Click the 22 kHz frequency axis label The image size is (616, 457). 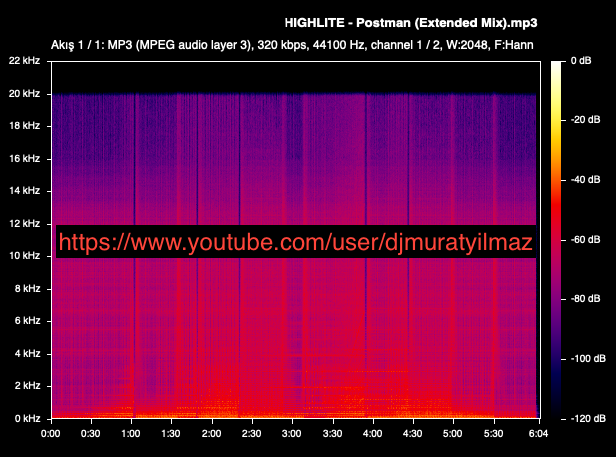point(24,61)
